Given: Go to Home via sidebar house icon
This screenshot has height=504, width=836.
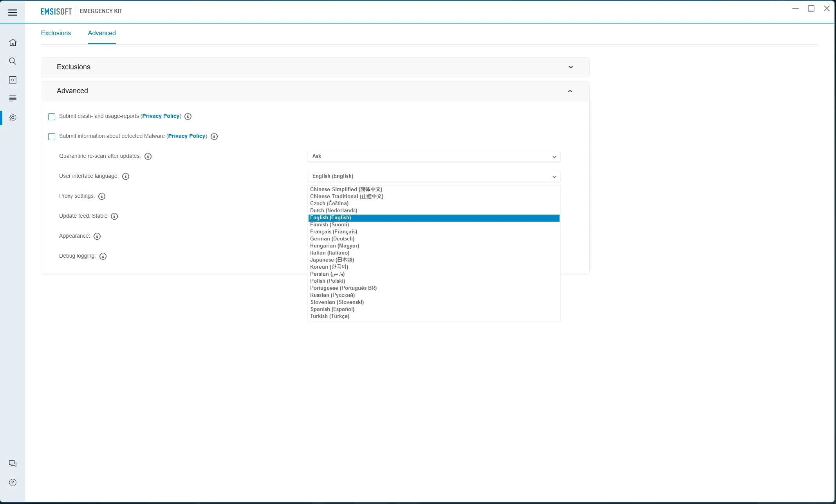Looking at the screenshot, I should pos(13,42).
